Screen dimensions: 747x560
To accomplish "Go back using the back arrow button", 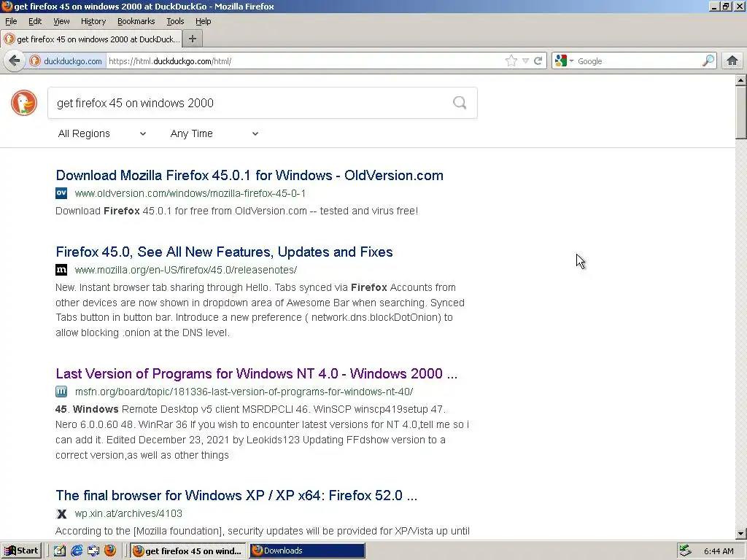I will (15, 61).
